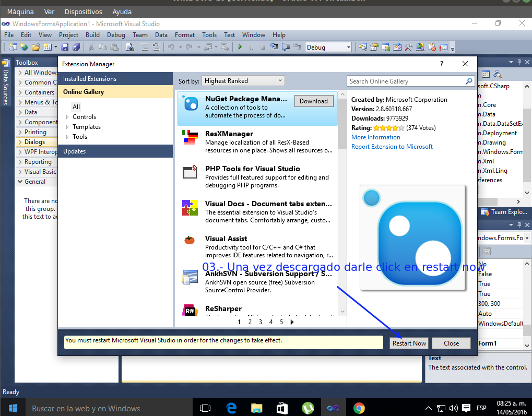532x416 pixels.
Task: Expand the Containers group in Toolbox
Action: tap(20, 92)
